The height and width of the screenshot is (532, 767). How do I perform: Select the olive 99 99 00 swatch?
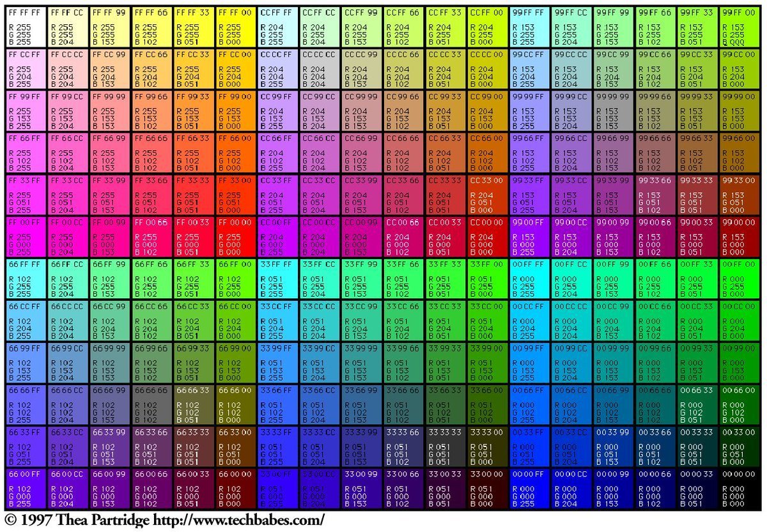(x=739, y=110)
